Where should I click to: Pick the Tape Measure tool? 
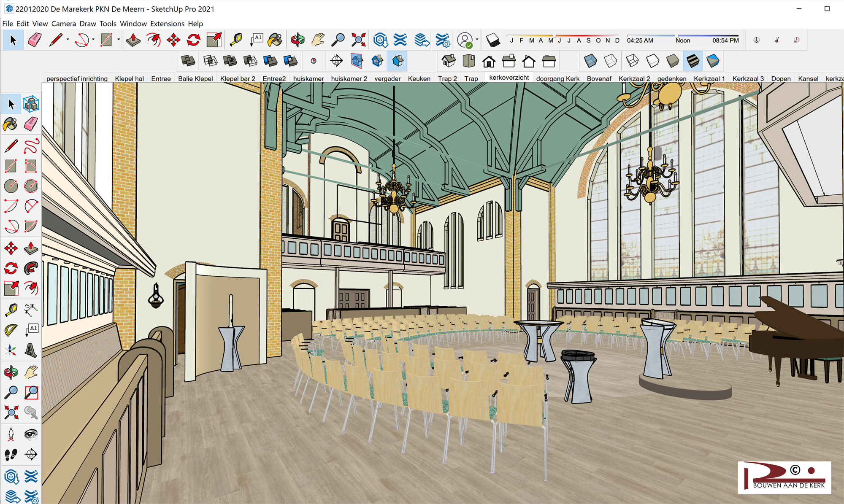point(236,40)
